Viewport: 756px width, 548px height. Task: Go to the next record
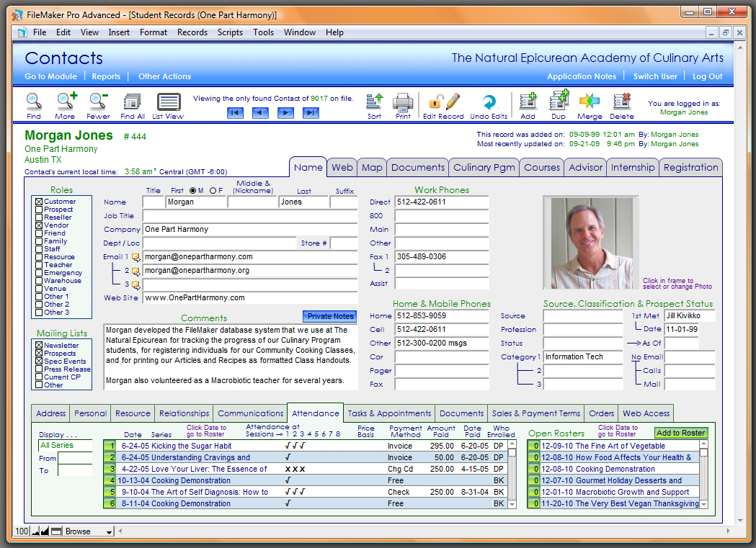pyautogui.click(x=285, y=112)
